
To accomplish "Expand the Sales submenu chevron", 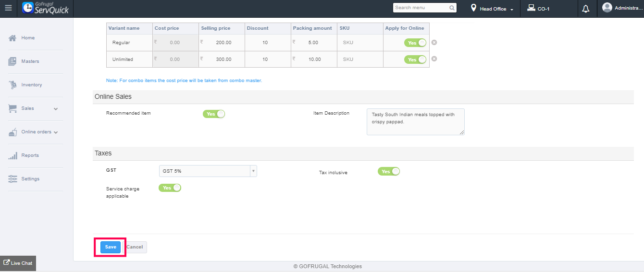I will (x=56, y=109).
